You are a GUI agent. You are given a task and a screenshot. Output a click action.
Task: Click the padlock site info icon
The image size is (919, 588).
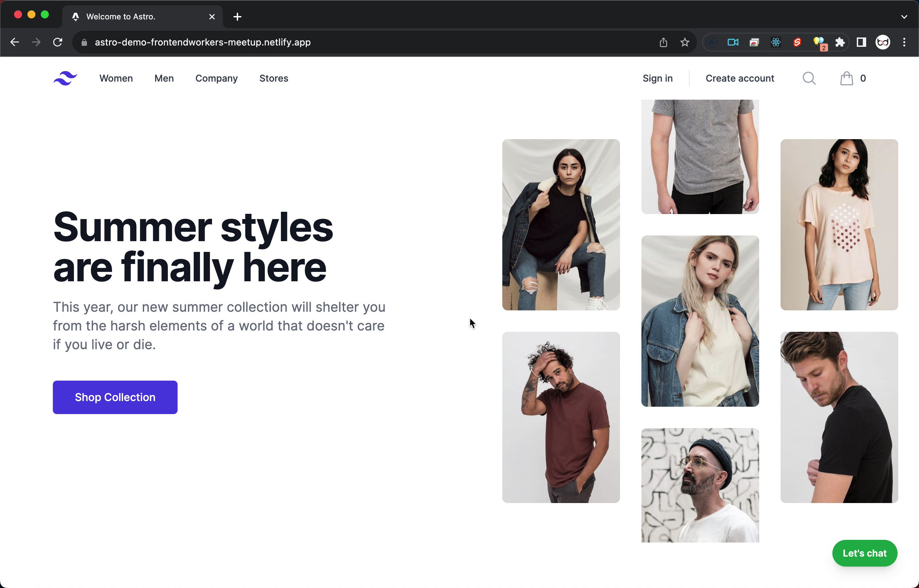[x=84, y=42]
